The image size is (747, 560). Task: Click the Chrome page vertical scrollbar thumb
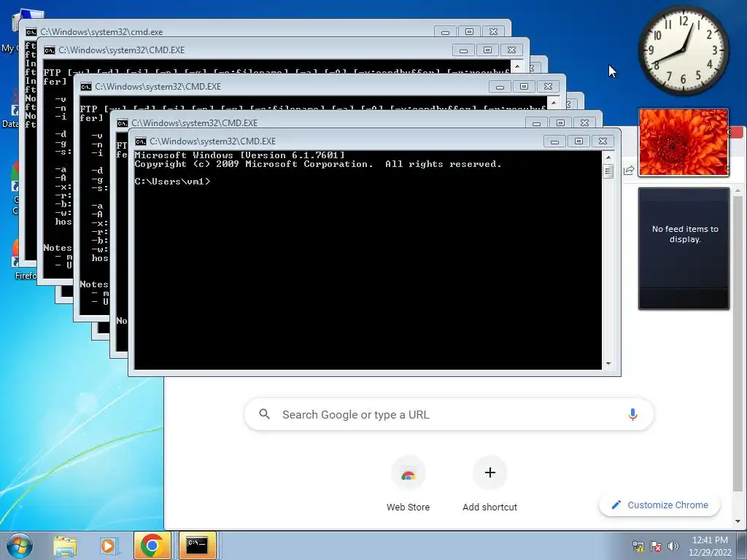pyautogui.click(x=738, y=343)
